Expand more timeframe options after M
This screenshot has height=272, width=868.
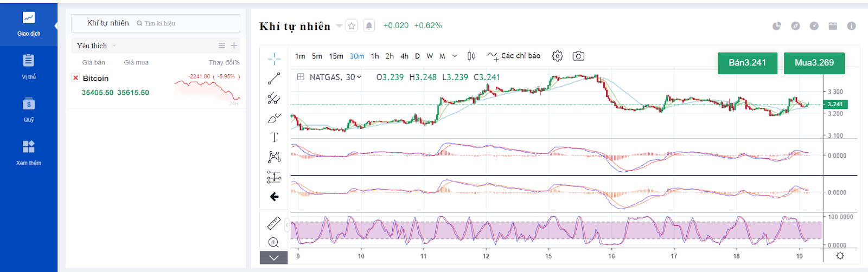[455, 56]
